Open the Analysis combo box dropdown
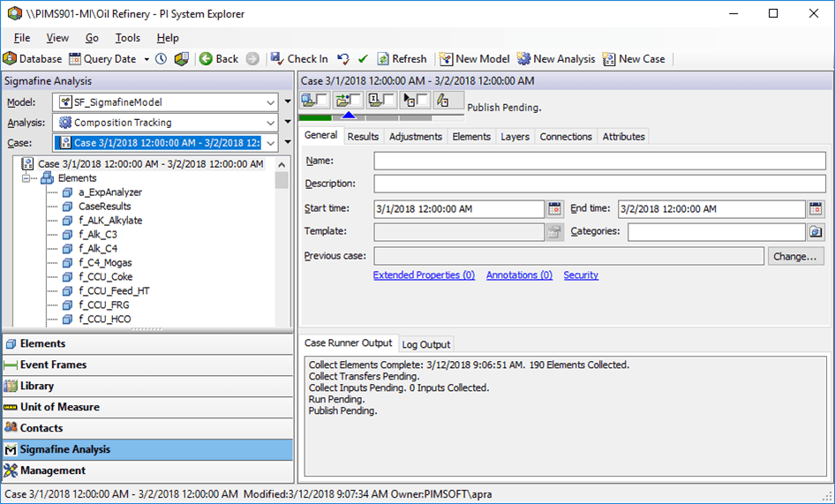This screenshot has width=835, height=504. tap(270, 123)
